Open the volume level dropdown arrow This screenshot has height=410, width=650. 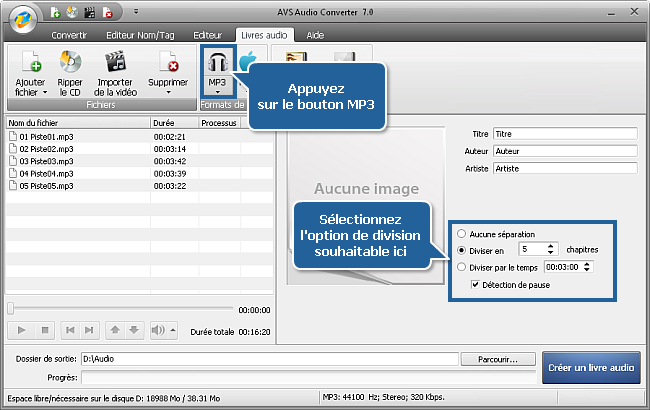[173, 330]
